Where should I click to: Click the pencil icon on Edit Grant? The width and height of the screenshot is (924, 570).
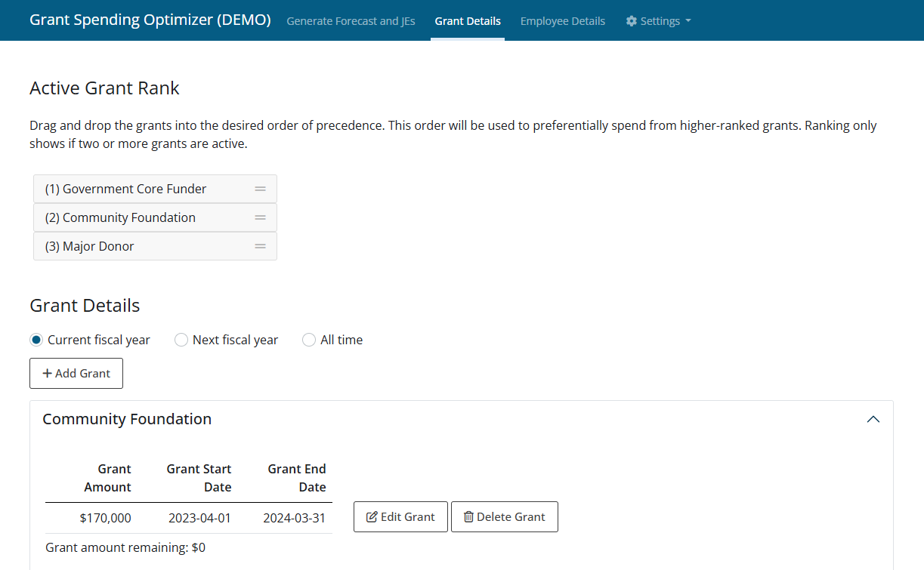(x=372, y=516)
